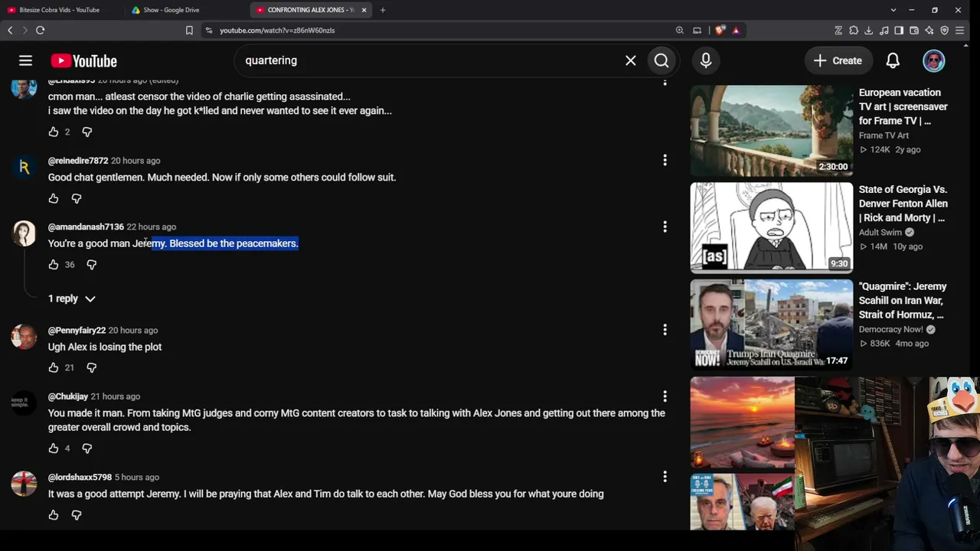Open options menu for @reinedire7872 comment

pyautogui.click(x=665, y=160)
